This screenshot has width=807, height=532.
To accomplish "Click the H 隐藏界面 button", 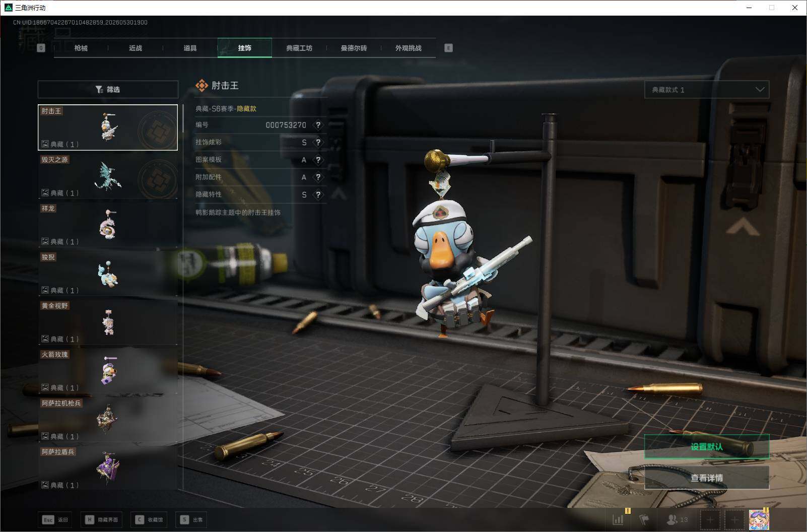I will pos(102,519).
